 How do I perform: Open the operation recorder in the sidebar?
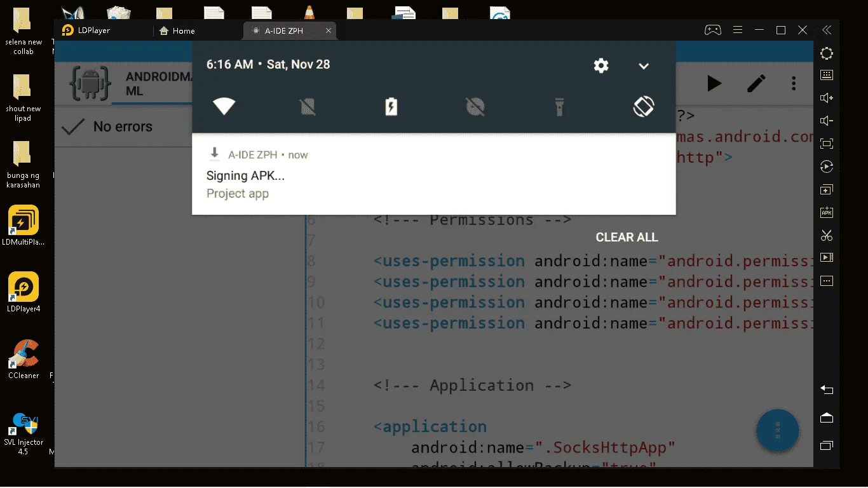[x=827, y=166]
